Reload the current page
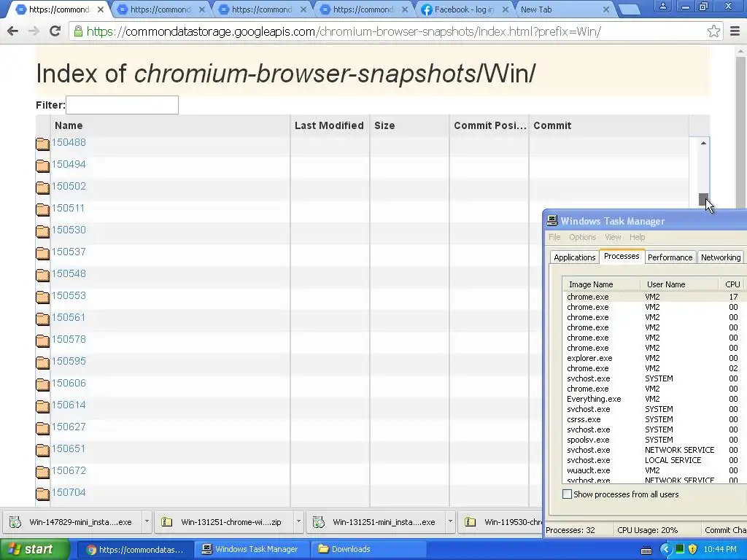The image size is (747, 560). [55, 31]
